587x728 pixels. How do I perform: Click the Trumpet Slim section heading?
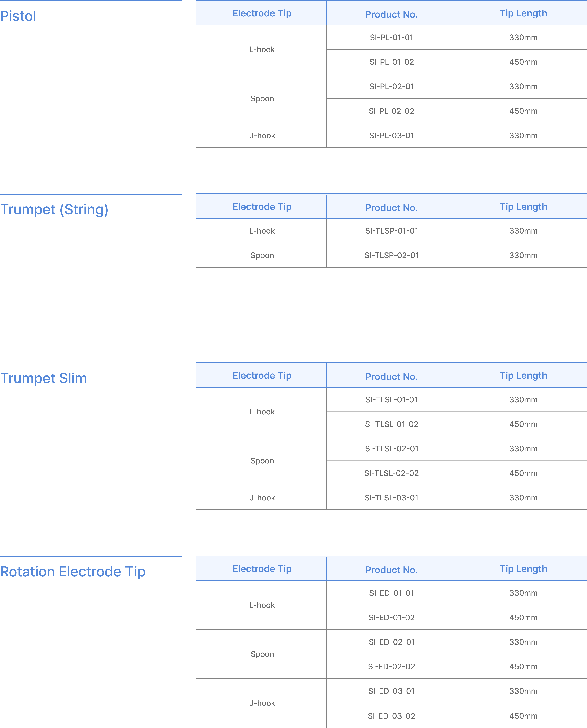point(44,378)
